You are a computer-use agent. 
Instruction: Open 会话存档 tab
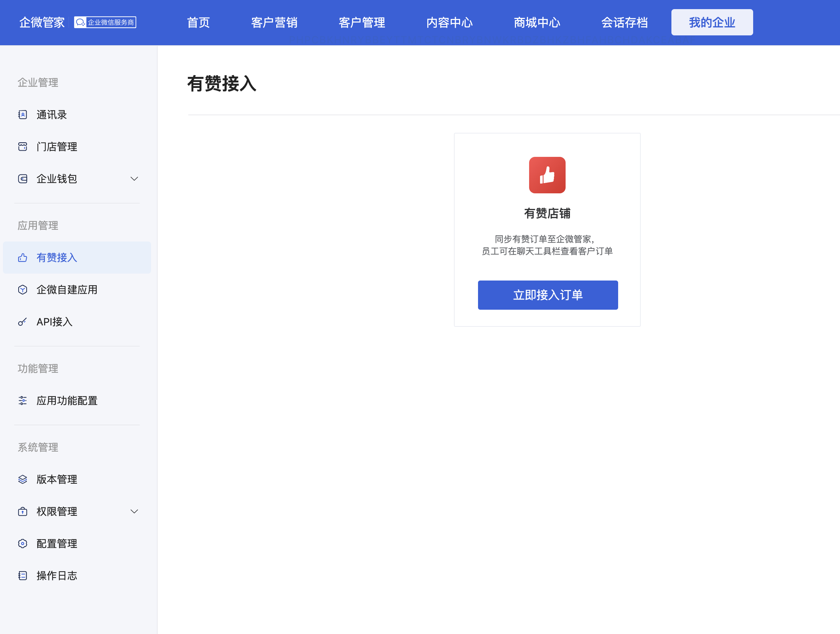tap(624, 22)
